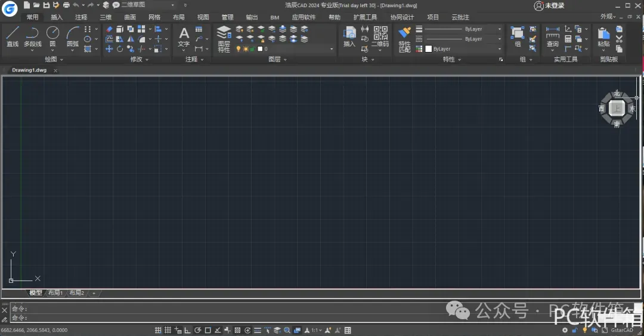
Task: Switch to the 注释 ribbon tab
Action: tap(81, 17)
